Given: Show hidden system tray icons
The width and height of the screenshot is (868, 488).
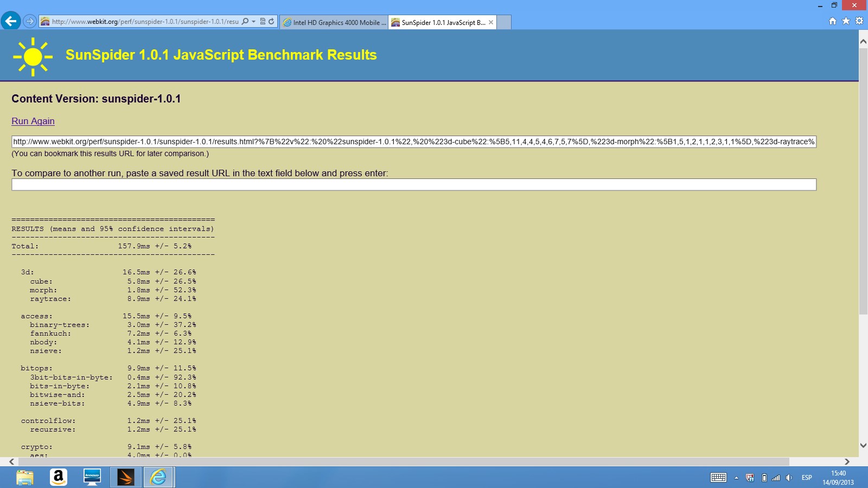Looking at the screenshot, I should [736, 478].
